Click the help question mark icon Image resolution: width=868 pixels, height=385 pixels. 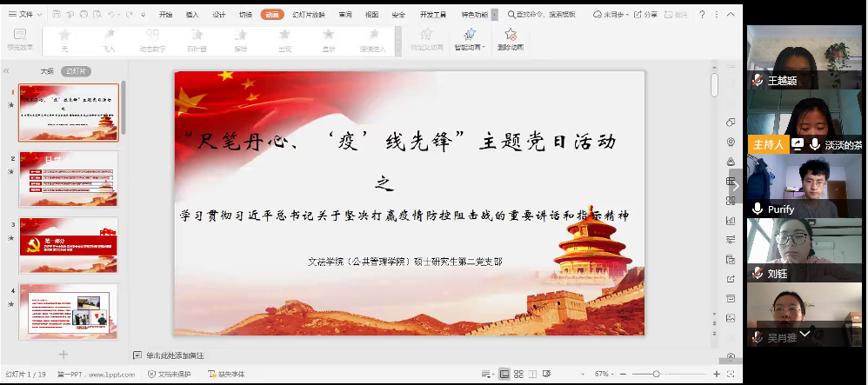[702, 15]
